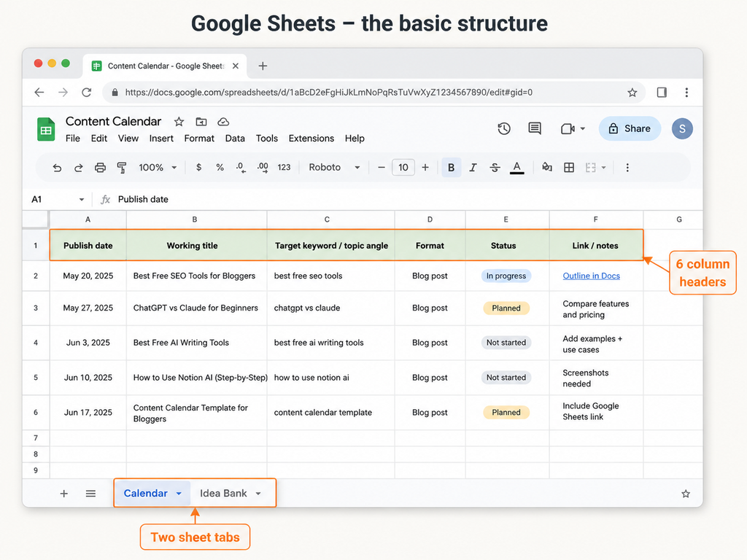Open the View menu

(x=128, y=139)
